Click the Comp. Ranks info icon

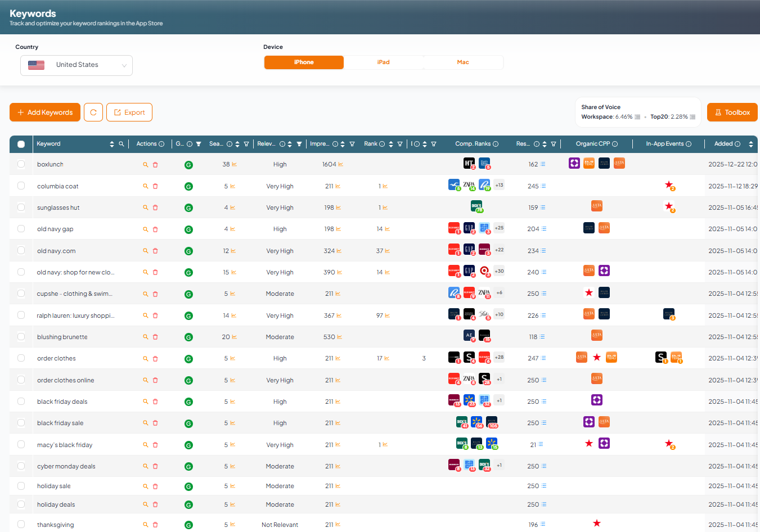(496, 144)
